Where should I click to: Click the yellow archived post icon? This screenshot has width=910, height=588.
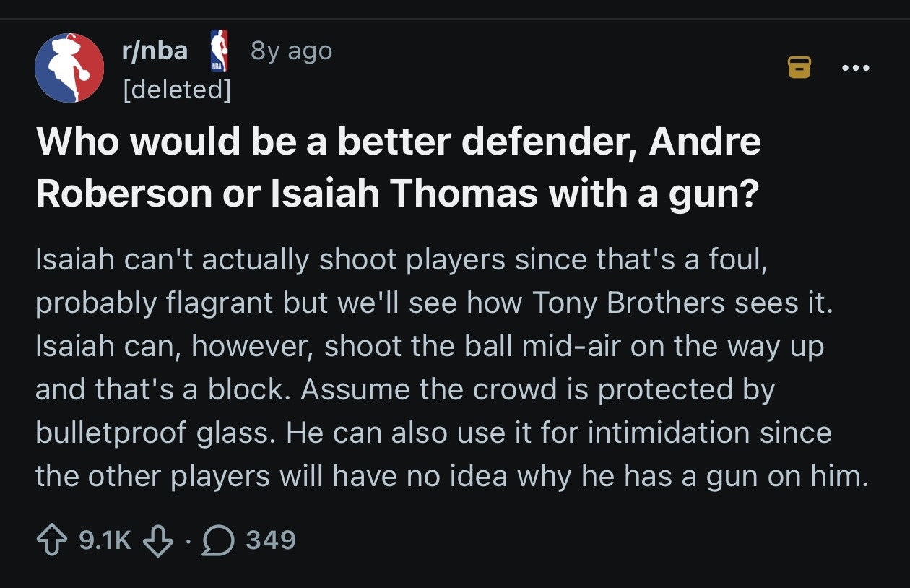(799, 67)
